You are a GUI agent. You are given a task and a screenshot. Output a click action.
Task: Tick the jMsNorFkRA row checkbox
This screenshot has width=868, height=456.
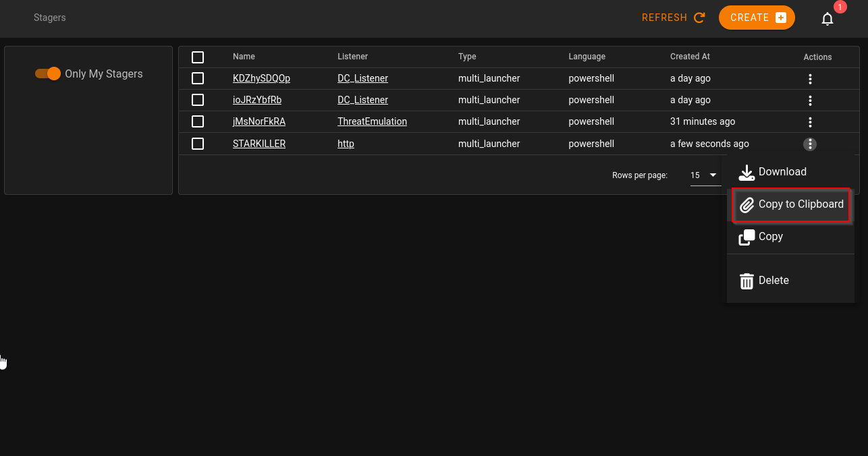tap(198, 121)
